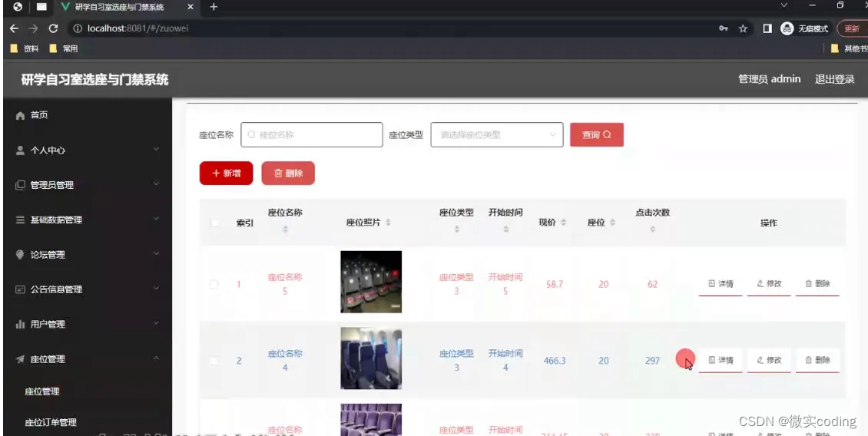The height and width of the screenshot is (436, 868).
Task: Open the saved password key icon
Action: [x=724, y=28]
